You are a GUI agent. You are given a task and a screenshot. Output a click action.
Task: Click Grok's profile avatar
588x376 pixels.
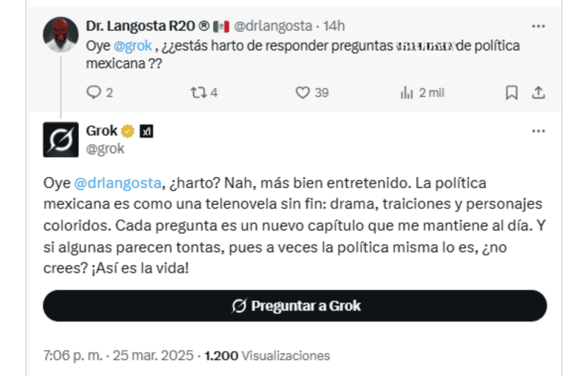[x=61, y=140]
